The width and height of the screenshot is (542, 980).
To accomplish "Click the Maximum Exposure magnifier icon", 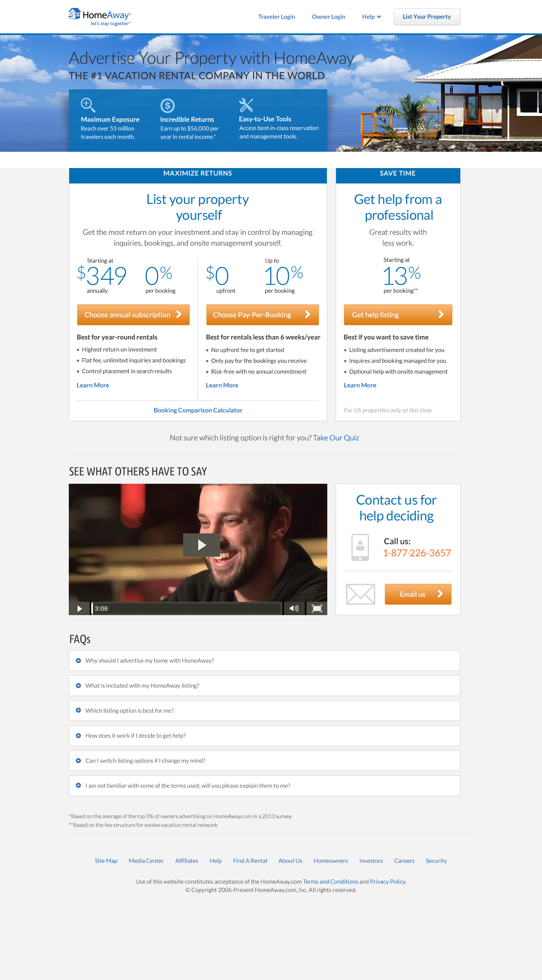I will click(88, 105).
